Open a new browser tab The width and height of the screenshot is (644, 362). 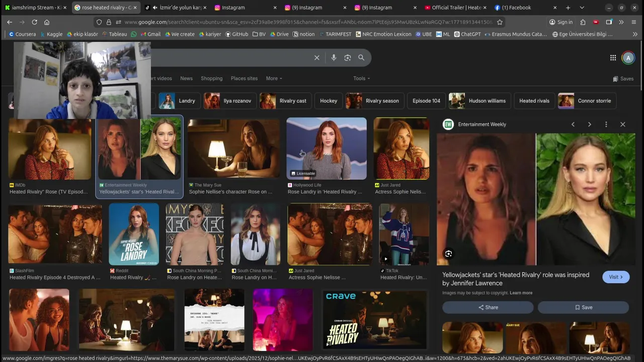568,8
